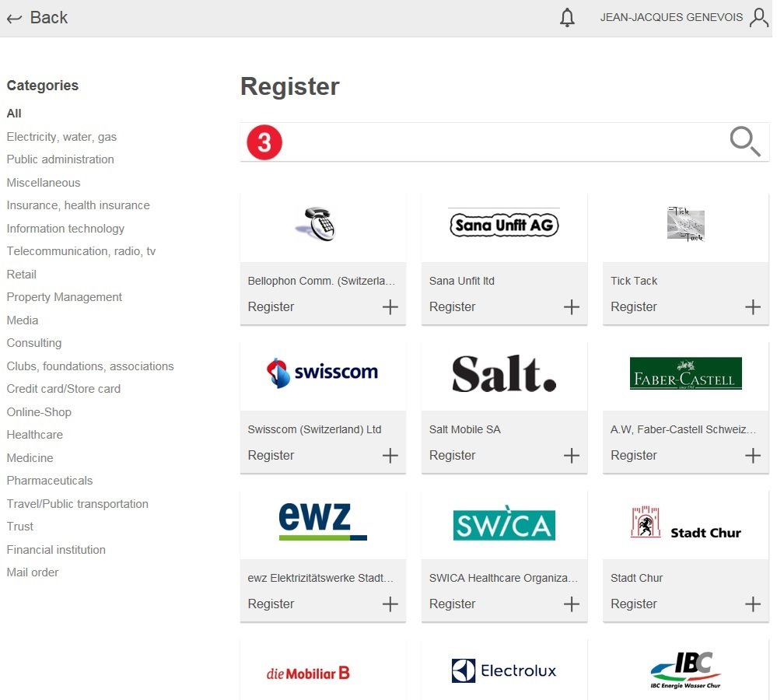
Task: Add Swisscom with plus icon
Action: (390, 456)
